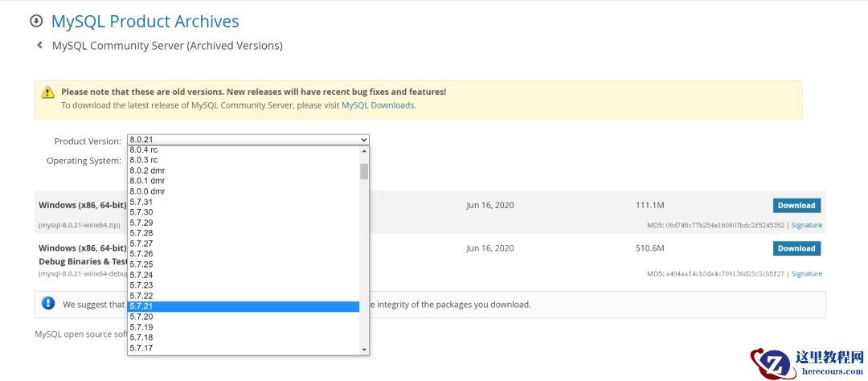The image size is (868, 381).
Task: Click MySQL Community Server (Archived Versions) text
Action: click(x=167, y=46)
